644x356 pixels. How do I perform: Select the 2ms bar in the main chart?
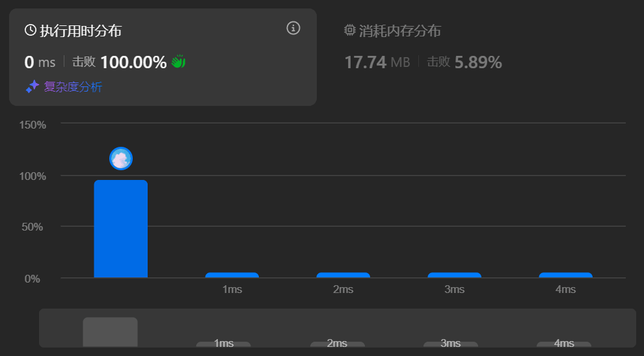pos(343,275)
